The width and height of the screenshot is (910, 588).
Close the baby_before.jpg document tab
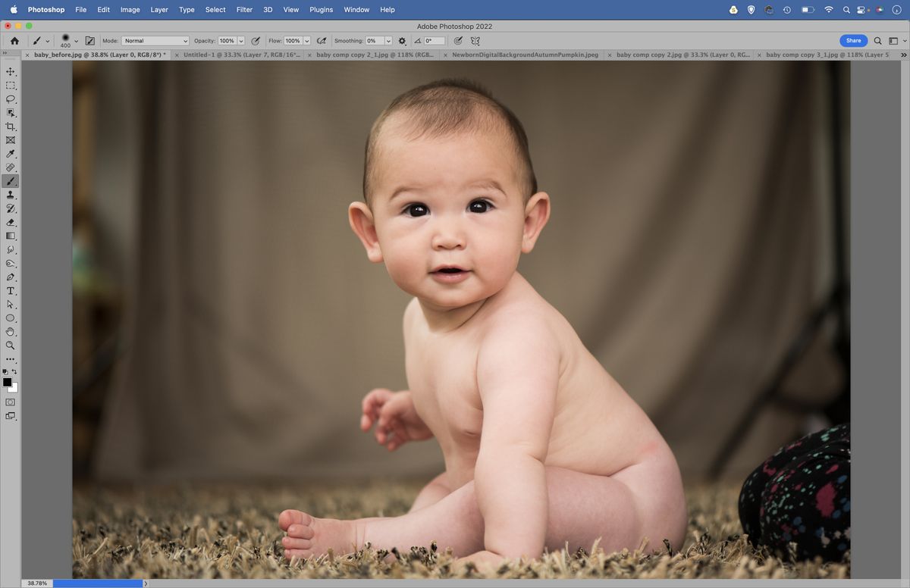tap(28, 55)
